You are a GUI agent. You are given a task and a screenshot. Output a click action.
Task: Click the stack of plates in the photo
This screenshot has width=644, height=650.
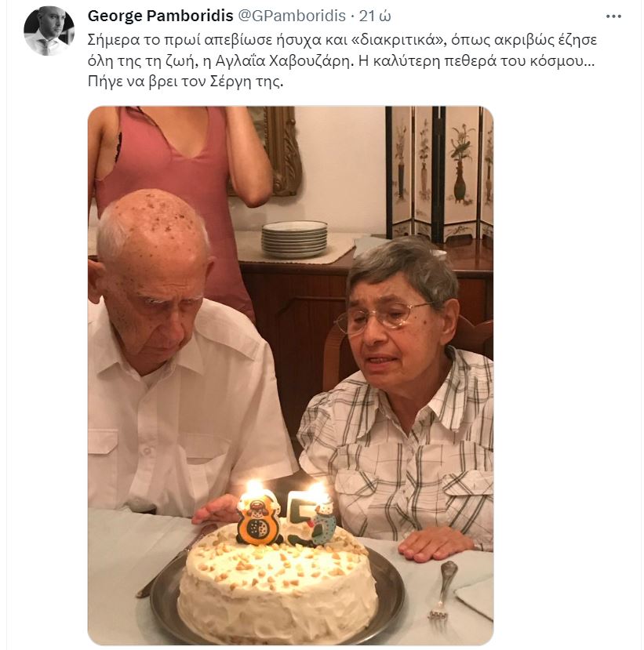point(294,239)
